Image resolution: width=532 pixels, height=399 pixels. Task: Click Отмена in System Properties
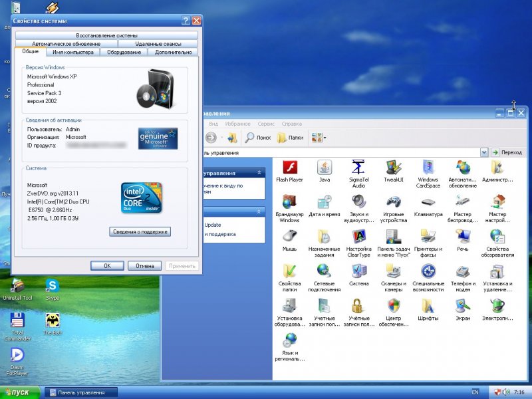pyautogui.click(x=145, y=265)
